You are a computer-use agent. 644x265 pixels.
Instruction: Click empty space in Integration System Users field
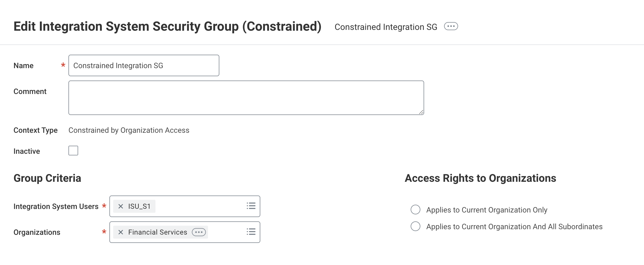pos(199,206)
